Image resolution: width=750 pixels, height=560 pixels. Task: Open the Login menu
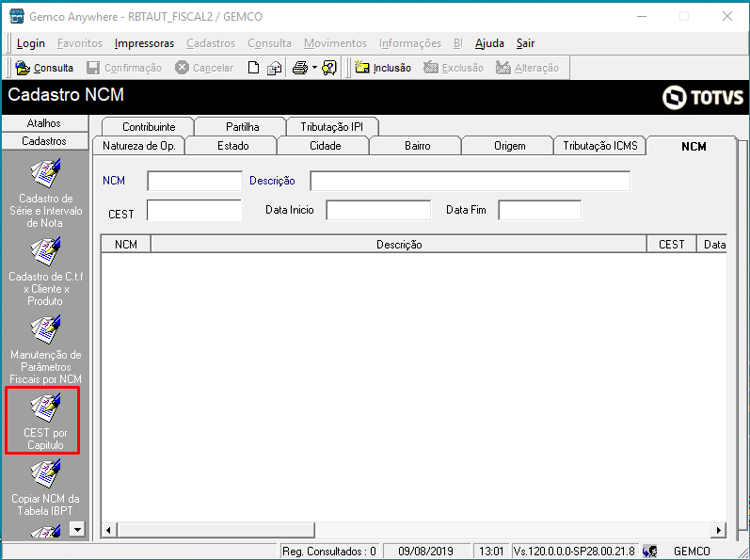coord(31,43)
